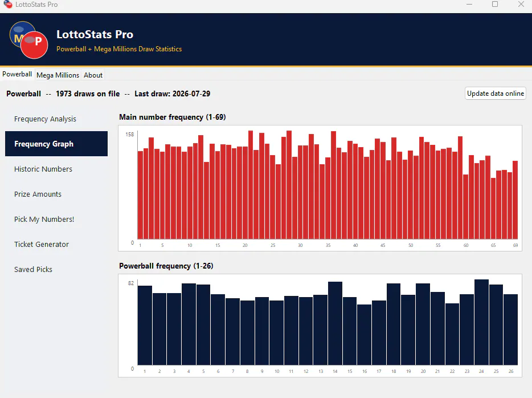Click Update data online button

[496, 94]
